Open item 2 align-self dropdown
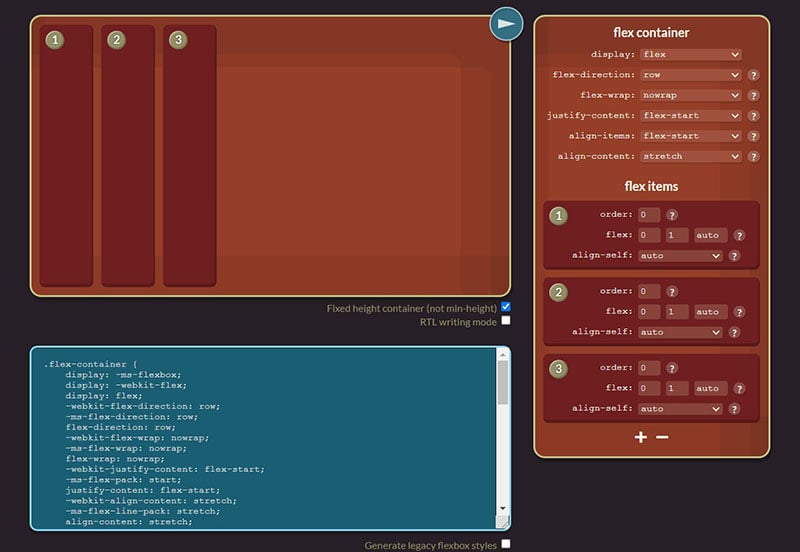 tap(680, 332)
